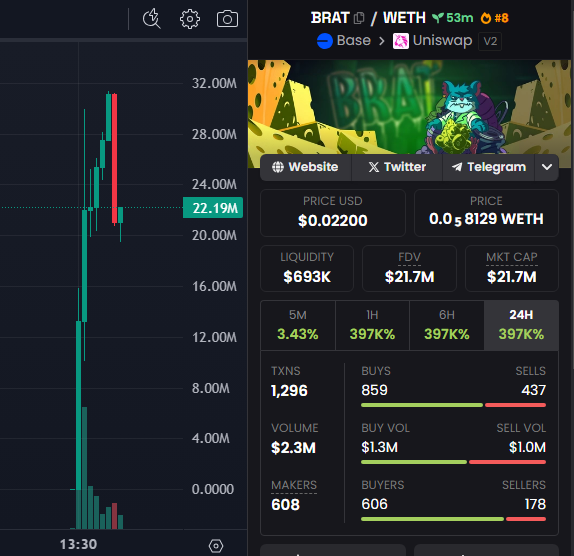
Task: Click the tall red candlestick
Action: tap(115, 158)
